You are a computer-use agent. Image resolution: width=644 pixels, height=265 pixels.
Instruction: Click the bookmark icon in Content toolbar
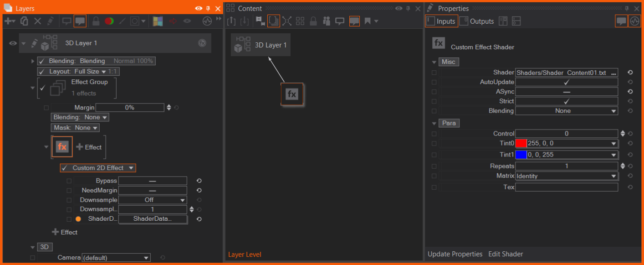pyautogui.click(x=367, y=21)
